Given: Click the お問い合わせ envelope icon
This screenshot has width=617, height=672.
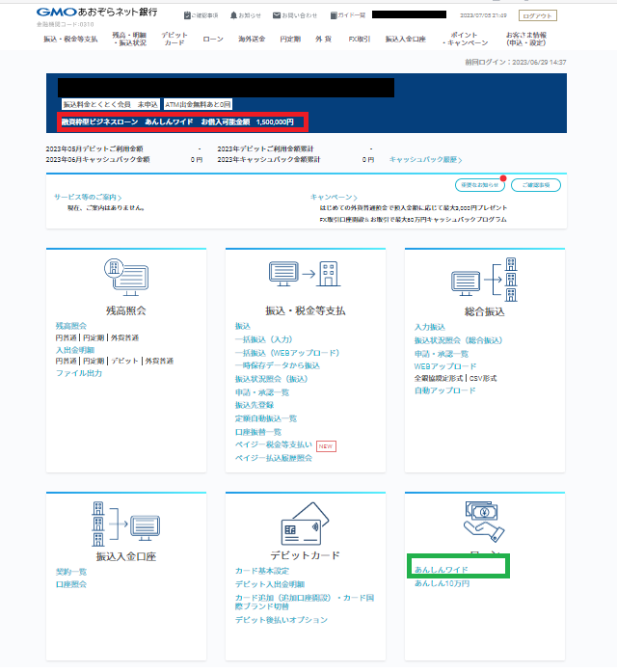Looking at the screenshot, I should click(277, 15).
